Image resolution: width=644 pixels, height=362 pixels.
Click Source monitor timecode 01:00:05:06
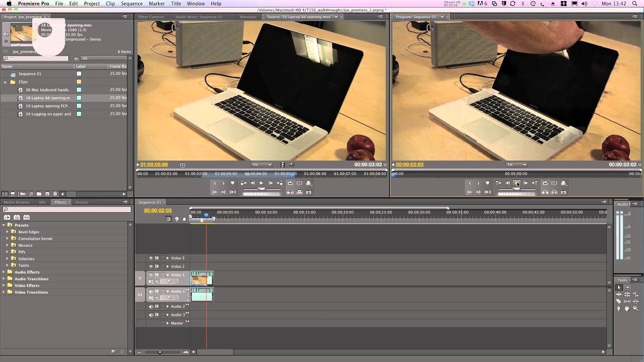click(x=154, y=164)
